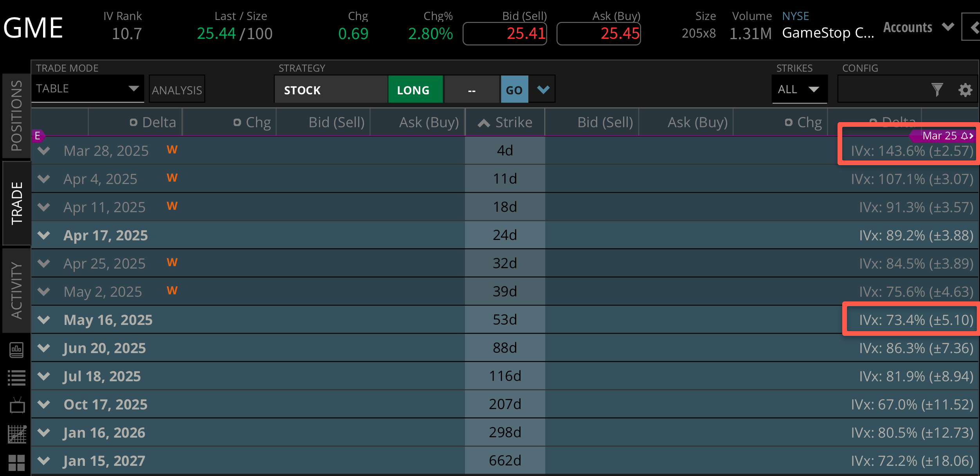980x476 pixels.
Task: Open the grid chart icon in sidebar
Action: (17, 434)
